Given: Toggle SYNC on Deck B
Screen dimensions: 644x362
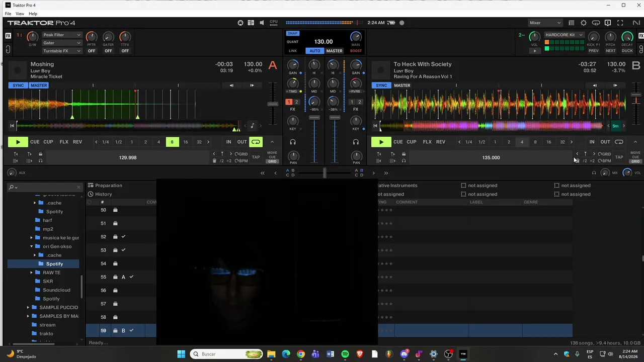Looking at the screenshot, I should pos(381,85).
